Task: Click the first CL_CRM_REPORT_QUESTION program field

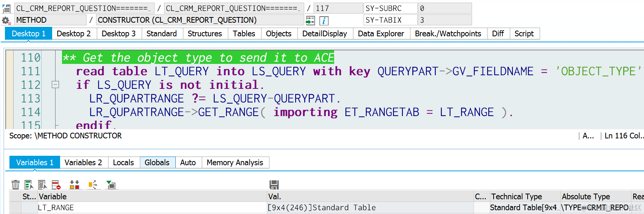Action: pos(84,8)
